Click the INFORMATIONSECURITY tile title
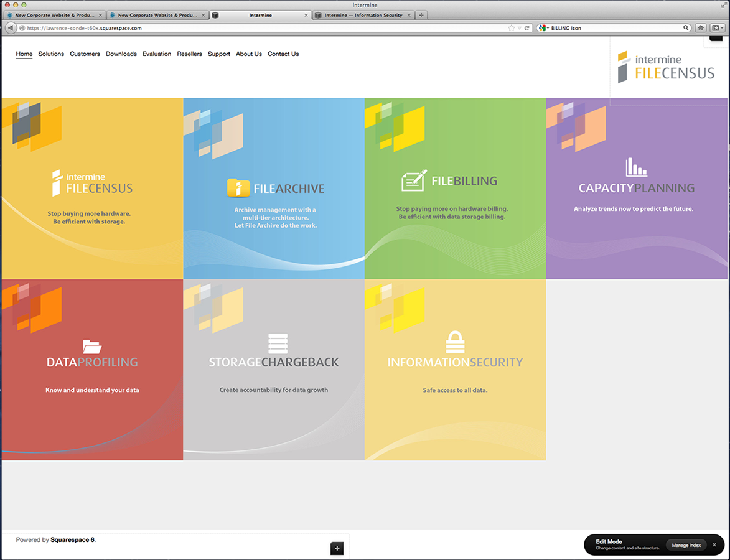Screen dimensions: 730x560 point(455,362)
